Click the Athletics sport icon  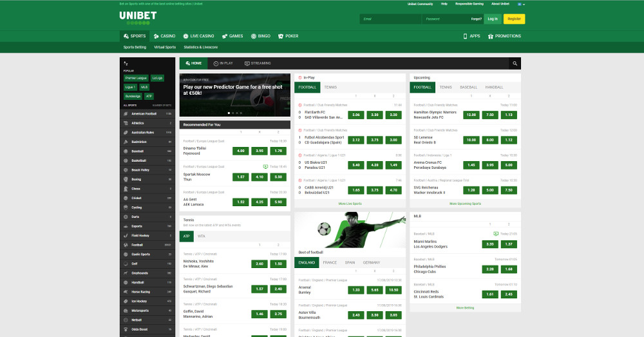[x=126, y=123]
